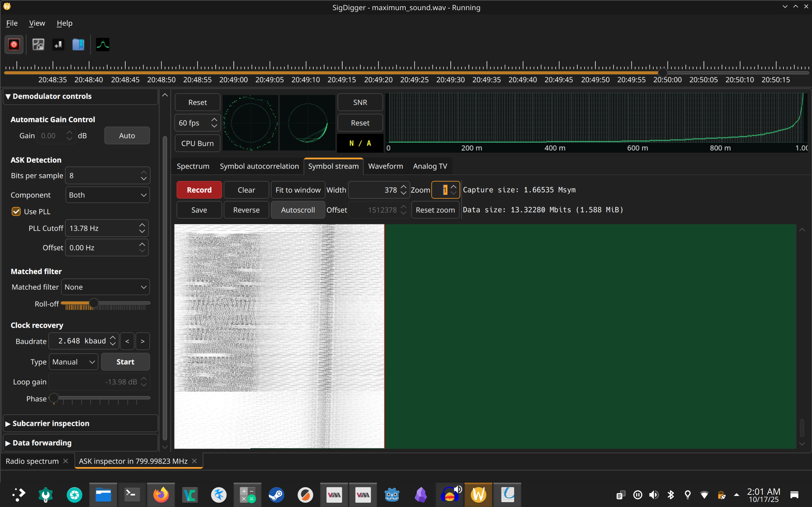Viewport: 812px width, 507px height.
Task: Open Firefox from the taskbar
Action: point(161,495)
